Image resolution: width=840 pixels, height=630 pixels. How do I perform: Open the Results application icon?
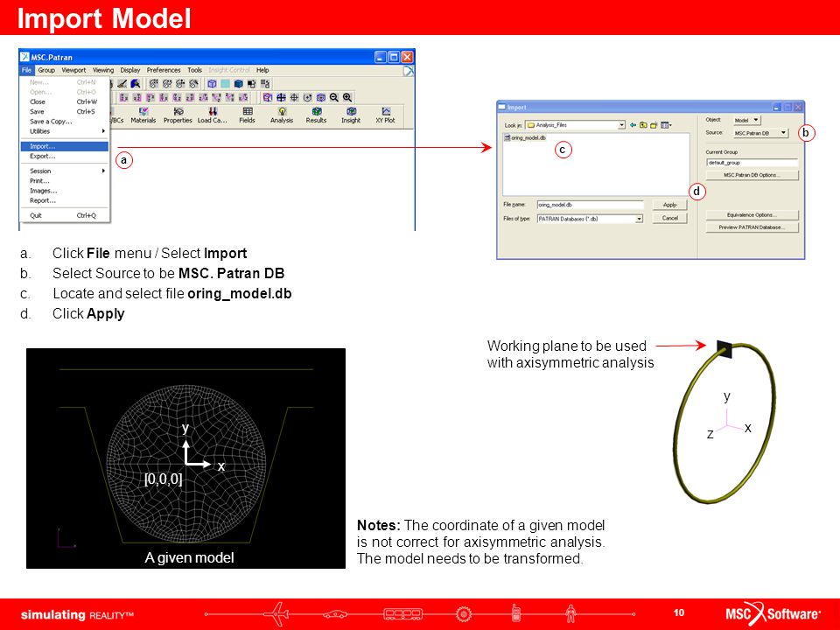(316, 115)
